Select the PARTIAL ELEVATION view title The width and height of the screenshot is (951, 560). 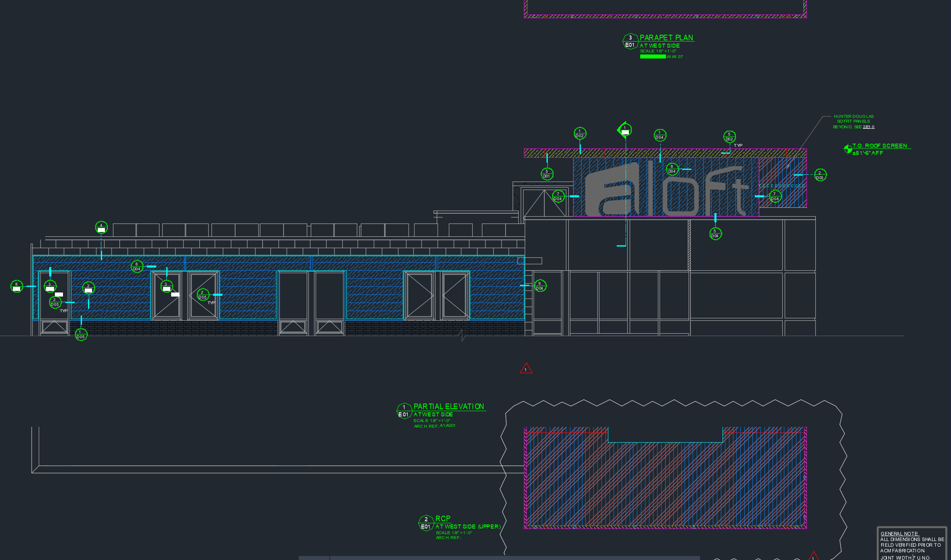448,407
